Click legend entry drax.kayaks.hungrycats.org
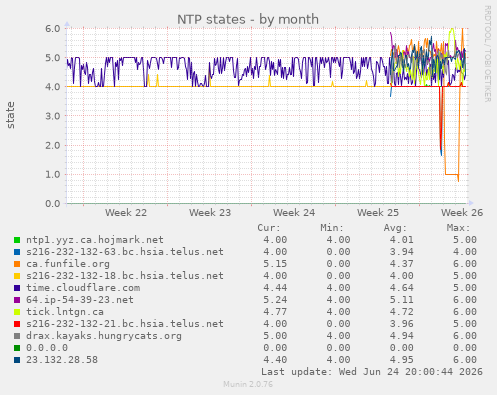Image resolution: width=497 pixels, height=395 pixels. click(x=104, y=336)
